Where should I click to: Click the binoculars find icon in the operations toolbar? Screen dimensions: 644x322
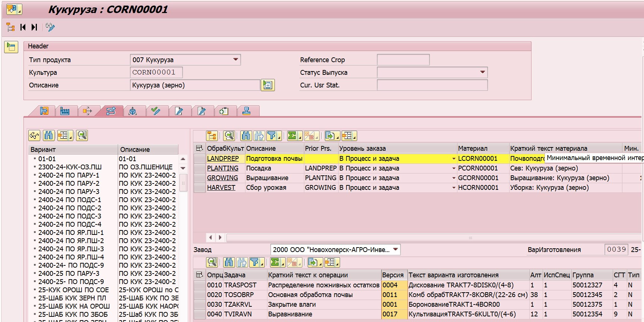pos(229,262)
